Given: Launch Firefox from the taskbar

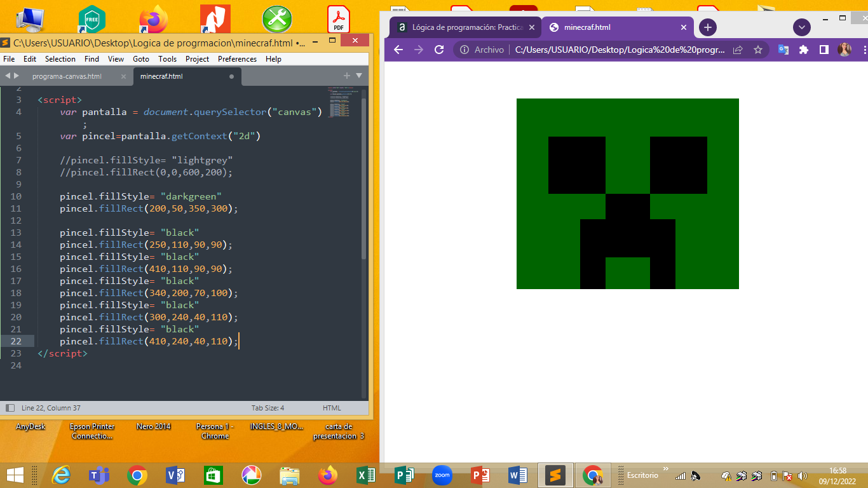Looking at the screenshot, I should (328, 475).
